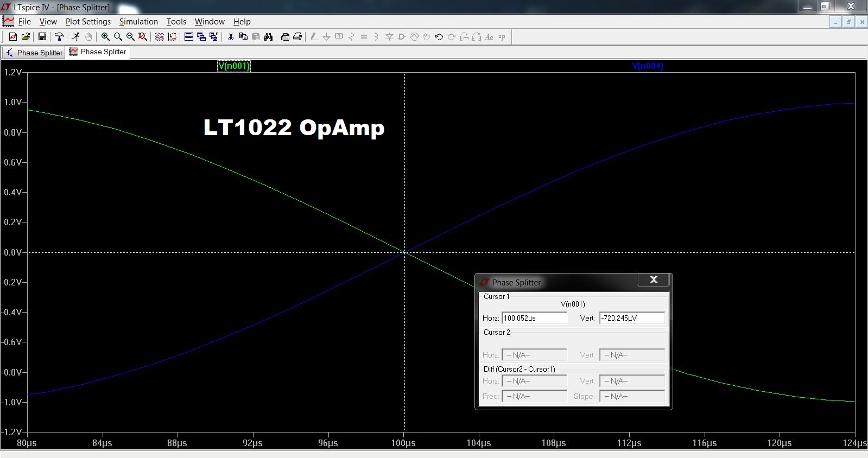
Task: Click the 100µs label on time axis
Action: point(403,443)
